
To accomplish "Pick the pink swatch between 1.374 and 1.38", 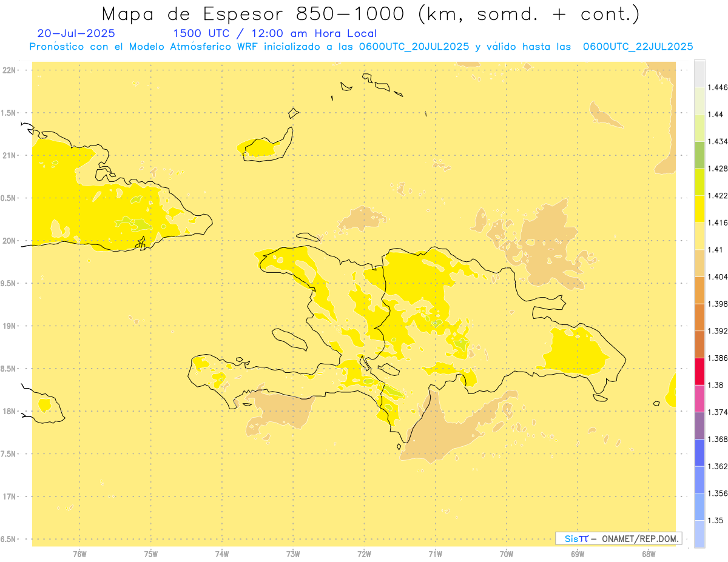I will (699, 398).
